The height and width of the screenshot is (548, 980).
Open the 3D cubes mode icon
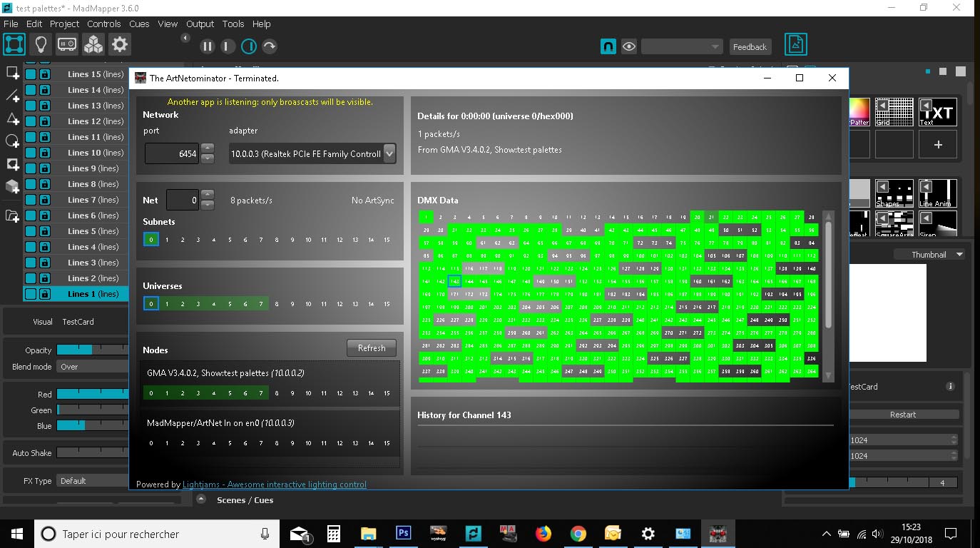point(93,45)
